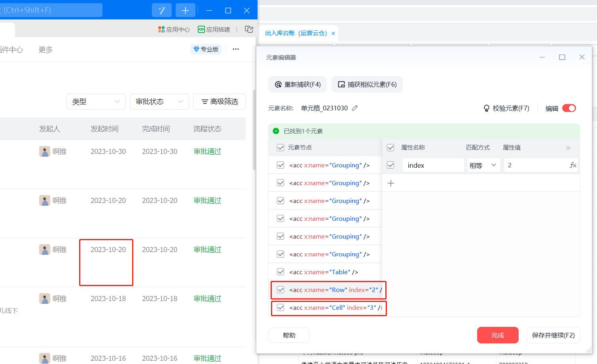The image size is (597, 364).
Task: Click the fx expression icon in value field
Action: point(572,165)
